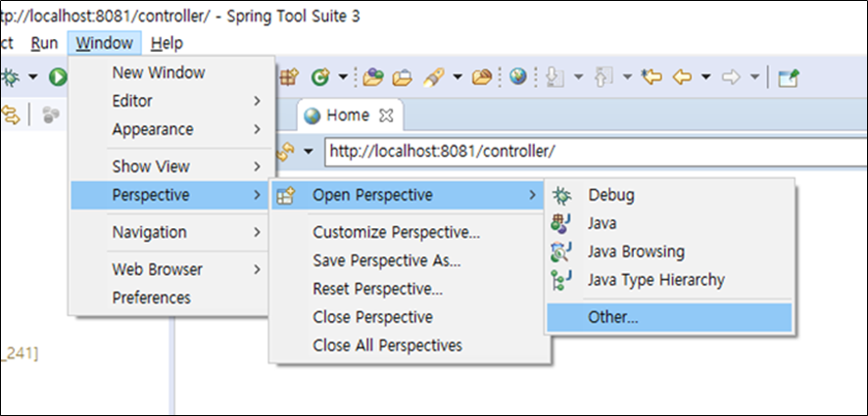868x416 pixels.
Task: Click the Debug bug toolbar icon
Action: (10, 77)
